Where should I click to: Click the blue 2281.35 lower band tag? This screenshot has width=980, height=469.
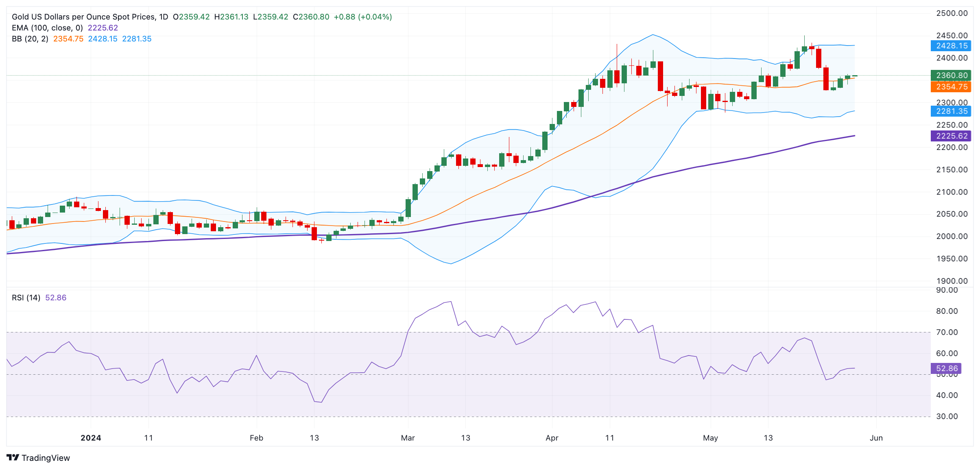(x=951, y=111)
